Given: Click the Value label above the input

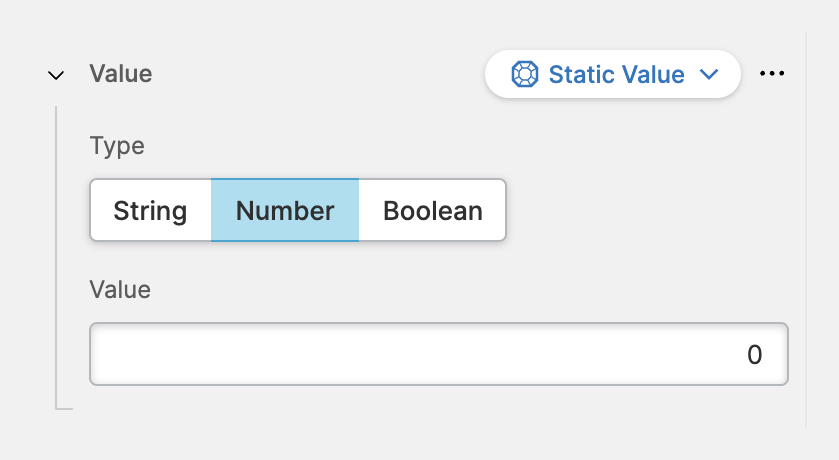Looking at the screenshot, I should pyautogui.click(x=120, y=290).
